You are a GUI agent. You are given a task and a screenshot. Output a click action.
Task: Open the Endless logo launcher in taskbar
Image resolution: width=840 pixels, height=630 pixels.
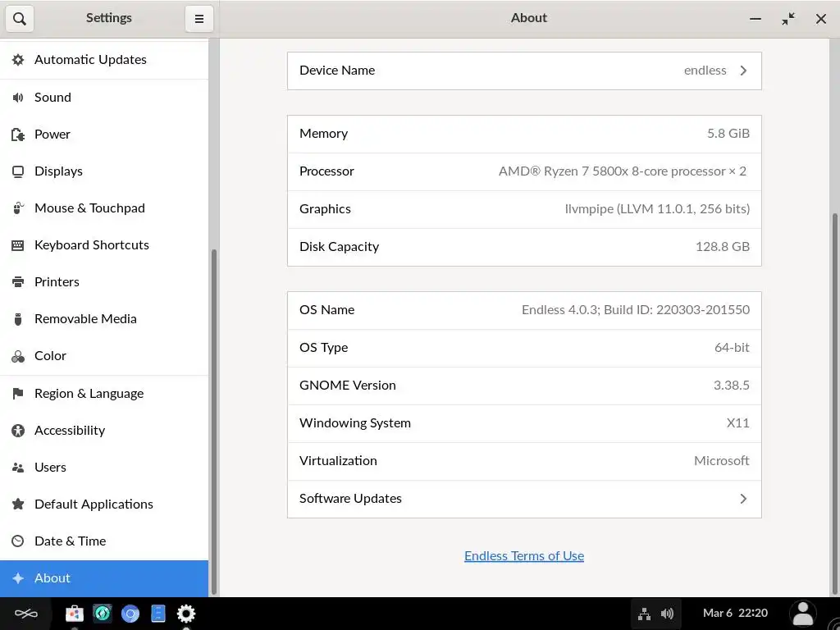[25, 614]
